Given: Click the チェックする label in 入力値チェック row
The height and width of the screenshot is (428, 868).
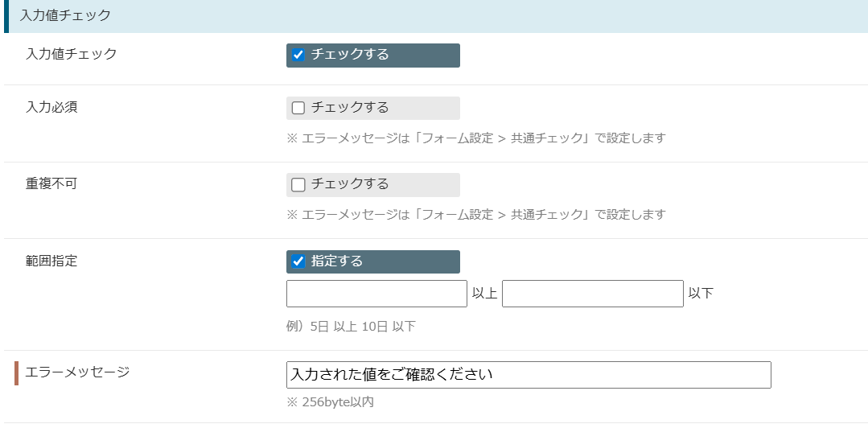Looking at the screenshot, I should [x=350, y=54].
